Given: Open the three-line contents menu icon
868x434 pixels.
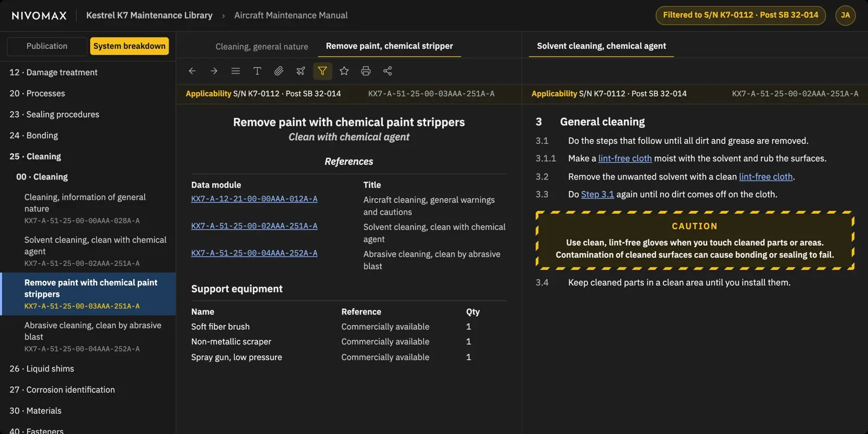Looking at the screenshot, I should click(x=235, y=71).
